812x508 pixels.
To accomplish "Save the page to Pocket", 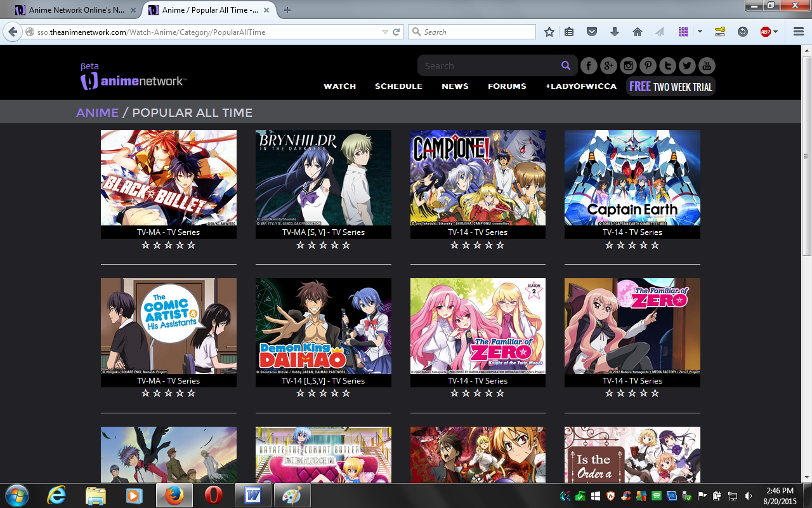I will [x=592, y=32].
